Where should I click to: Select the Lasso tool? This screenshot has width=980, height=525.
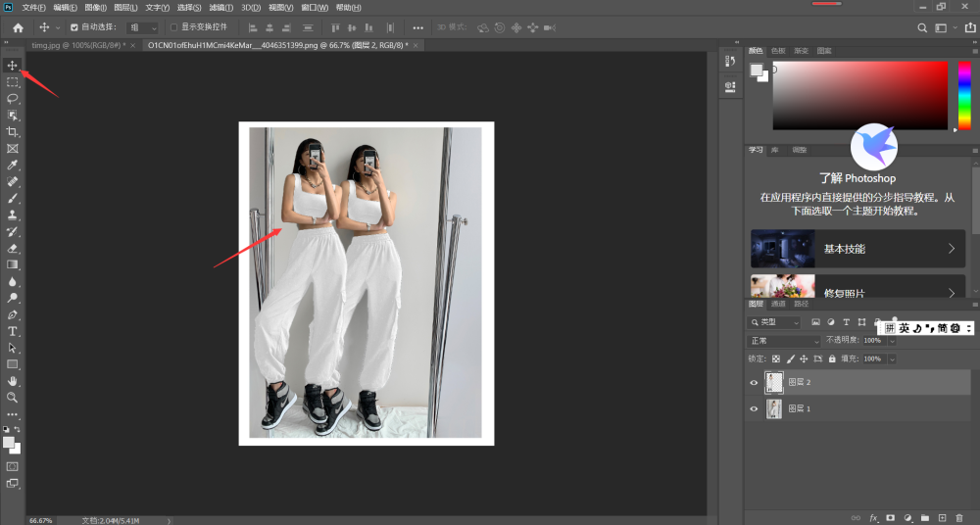(x=12, y=99)
